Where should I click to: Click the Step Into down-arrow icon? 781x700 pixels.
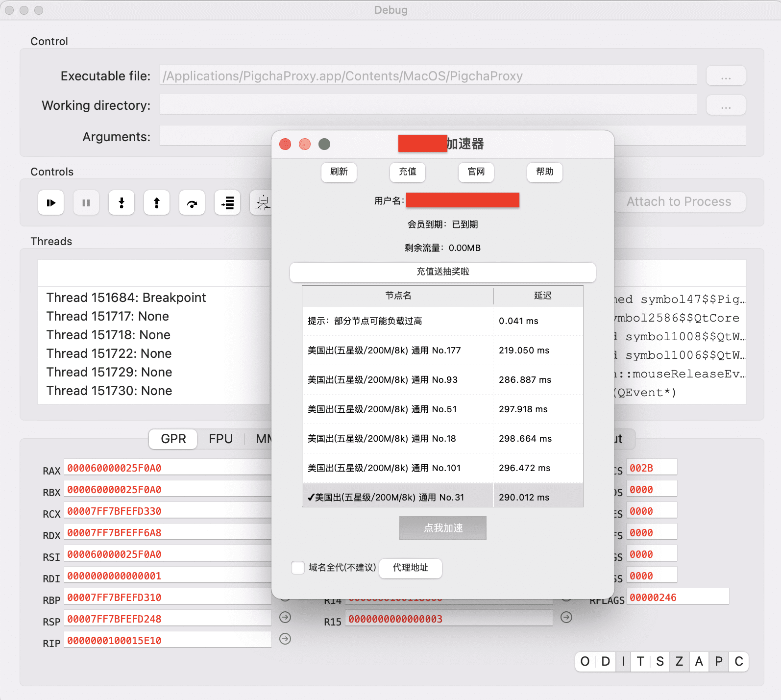click(x=122, y=202)
